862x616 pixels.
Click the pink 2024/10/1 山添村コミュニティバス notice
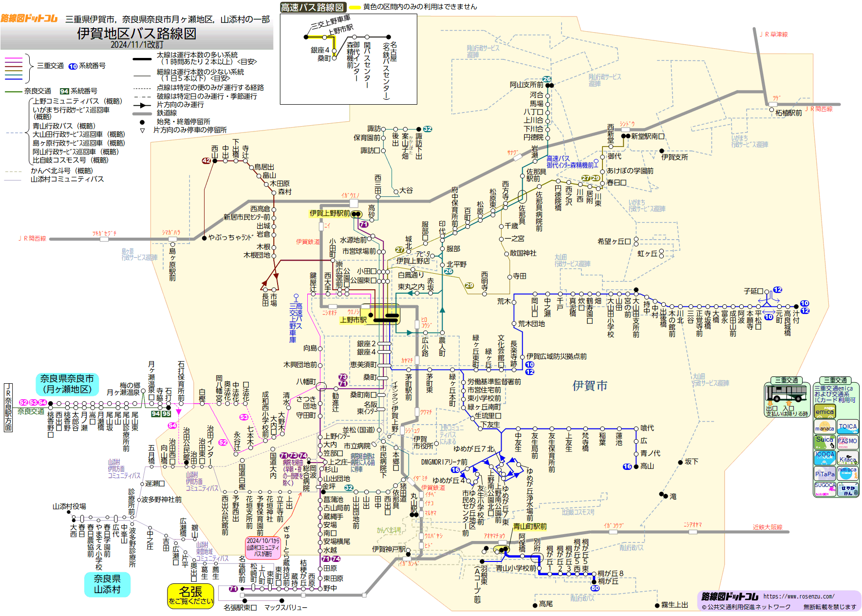[263, 547]
